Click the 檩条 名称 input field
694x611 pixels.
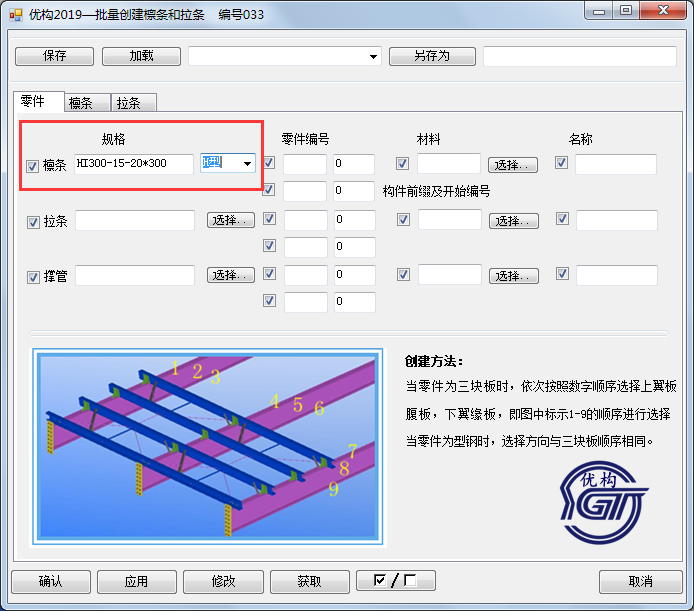(x=616, y=164)
